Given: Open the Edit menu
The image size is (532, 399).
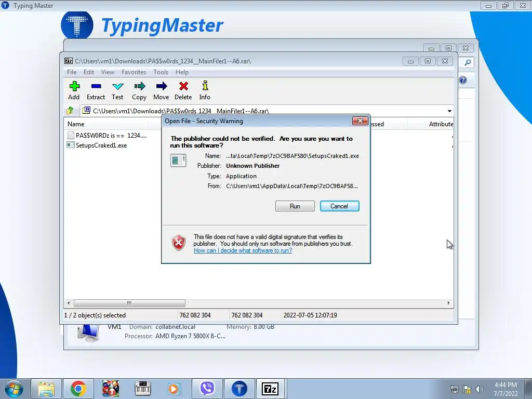Looking at the screenshot, I should coord(88,72).
